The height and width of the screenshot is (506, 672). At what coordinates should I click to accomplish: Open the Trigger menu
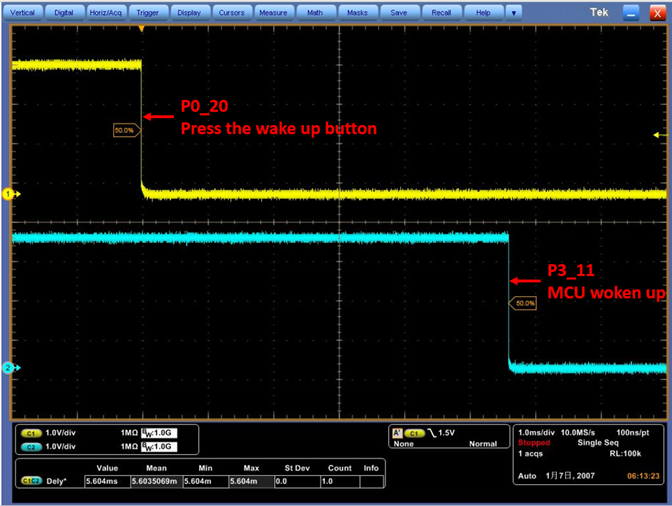[x=147, y=13]
